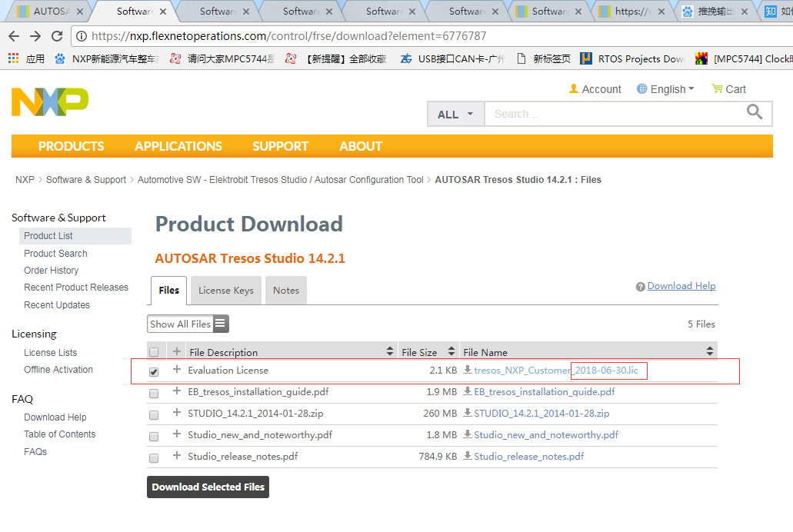Image resolution: width=793 pixels, height=532 pixels.
Task: Close the AUTOSA browser tab
Action: [80, 11]
